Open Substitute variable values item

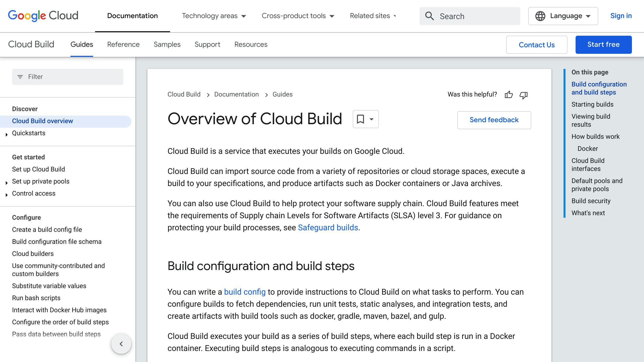point(49,286)
